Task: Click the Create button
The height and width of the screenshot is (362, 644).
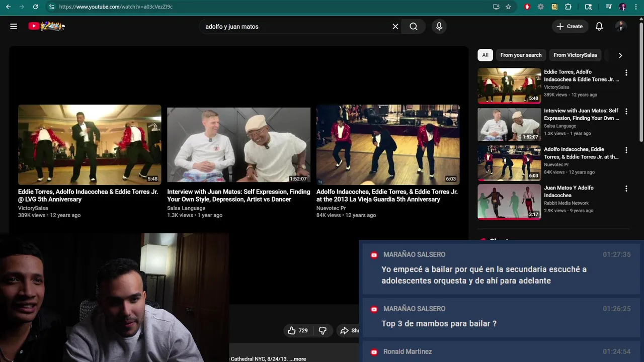Action: (570, 26)
